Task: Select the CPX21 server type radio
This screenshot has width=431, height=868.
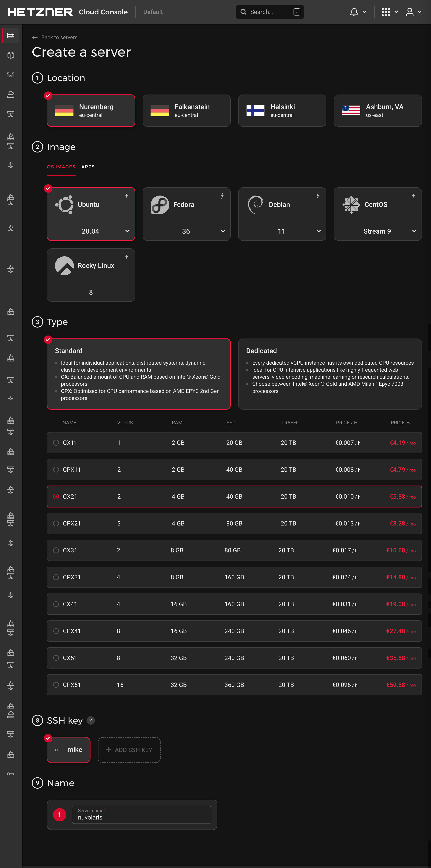Action: (56, 523)
